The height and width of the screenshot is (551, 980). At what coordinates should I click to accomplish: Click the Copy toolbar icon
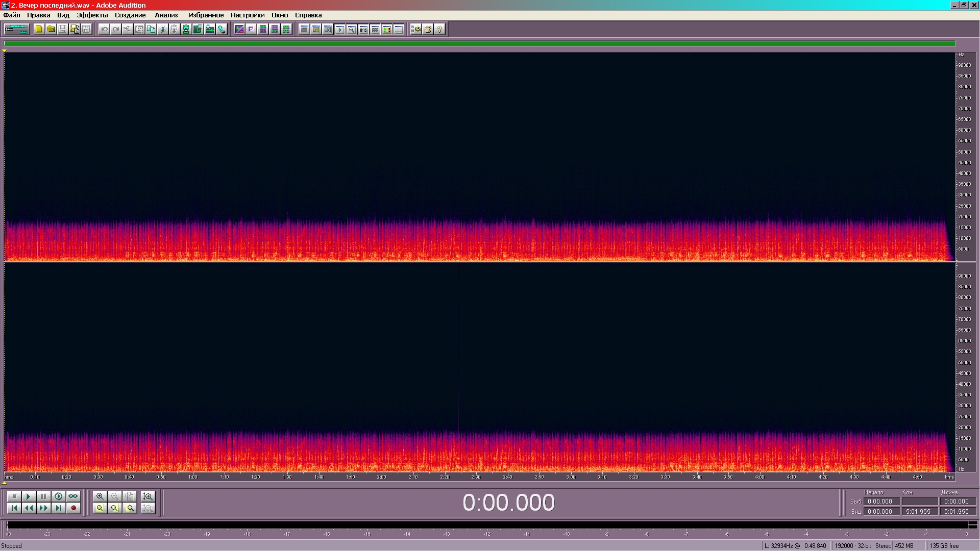point(151,29)
